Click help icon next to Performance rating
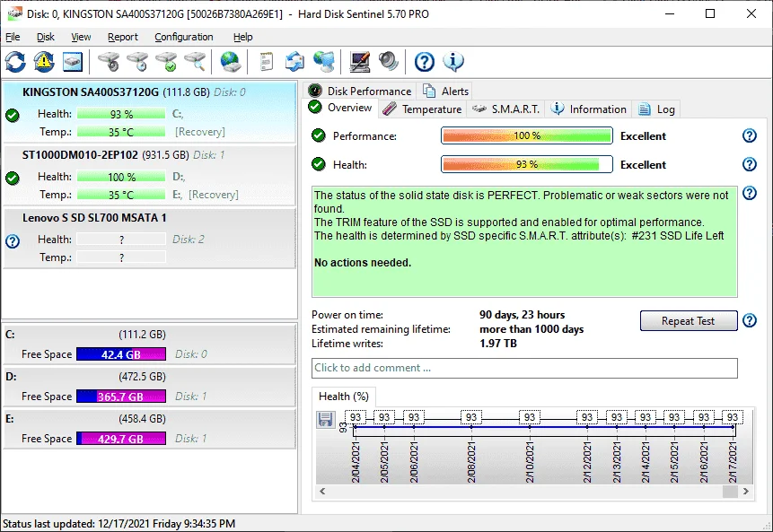The height and width of the screenshot is (532, 773). [750, 135]
